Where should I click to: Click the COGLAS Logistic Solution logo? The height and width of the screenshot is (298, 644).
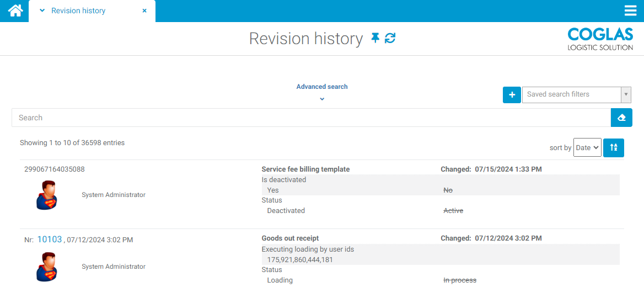point(600,39)
